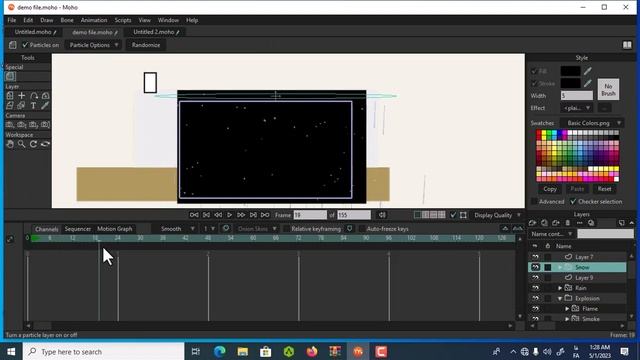
Task: Collapse the Explosion layer group
Action: pos(560,298)
